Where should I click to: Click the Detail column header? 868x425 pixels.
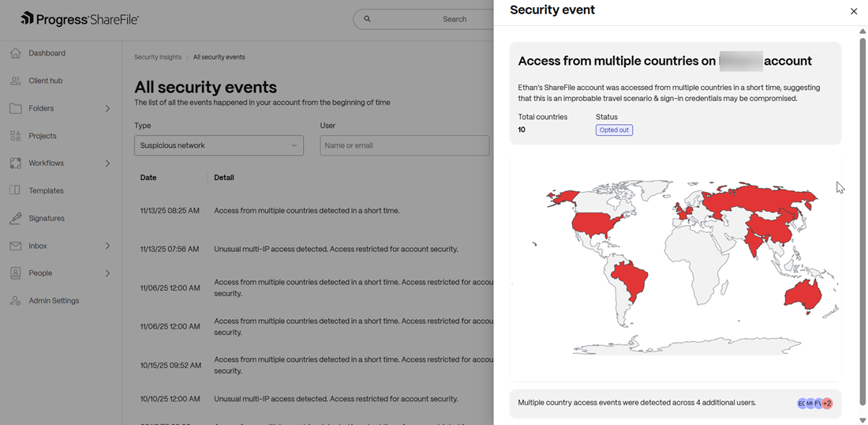click(224, 178)
